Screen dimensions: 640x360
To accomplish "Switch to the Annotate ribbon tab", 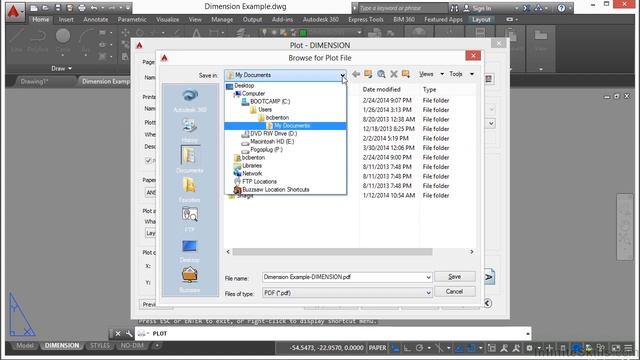I will click(96, 19).
